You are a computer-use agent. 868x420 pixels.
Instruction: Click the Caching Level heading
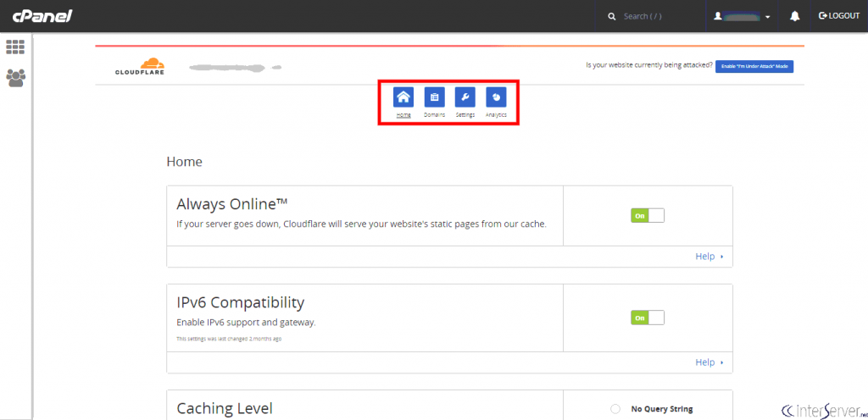[225, 409]
